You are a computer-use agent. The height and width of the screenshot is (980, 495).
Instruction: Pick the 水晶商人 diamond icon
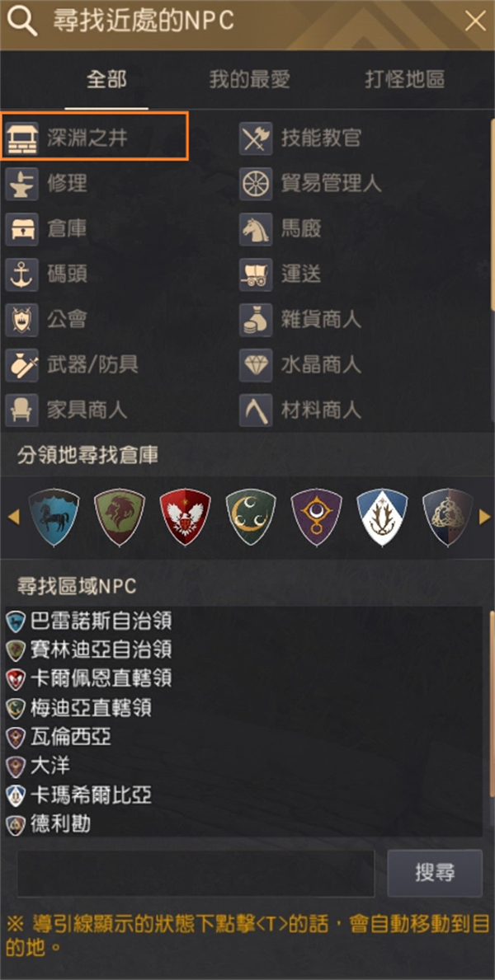[x=256, y=365]
